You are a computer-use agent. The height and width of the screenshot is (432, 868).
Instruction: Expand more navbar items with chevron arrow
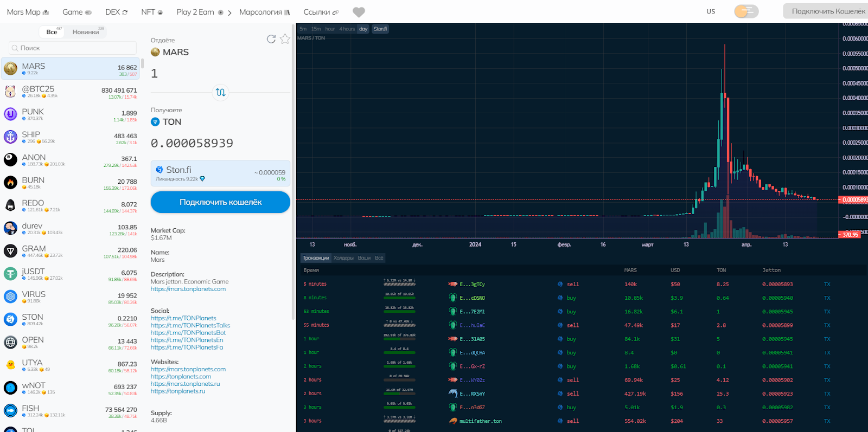point(229,12)
